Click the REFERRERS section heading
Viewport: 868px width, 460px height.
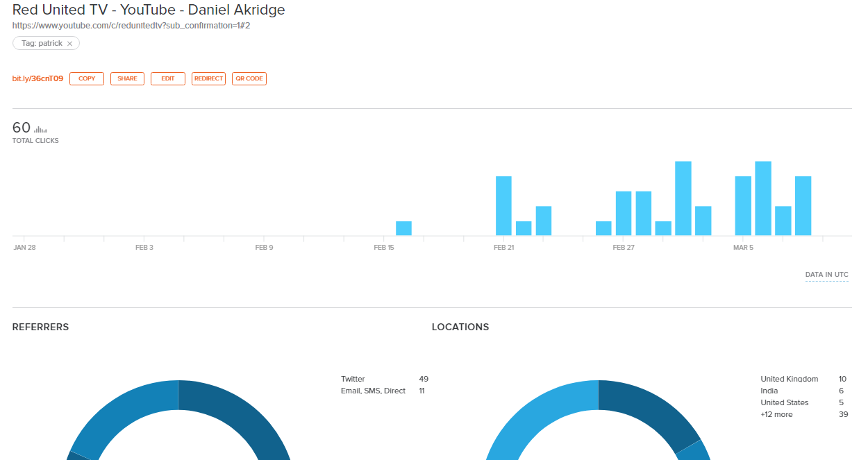pos(40,327)
